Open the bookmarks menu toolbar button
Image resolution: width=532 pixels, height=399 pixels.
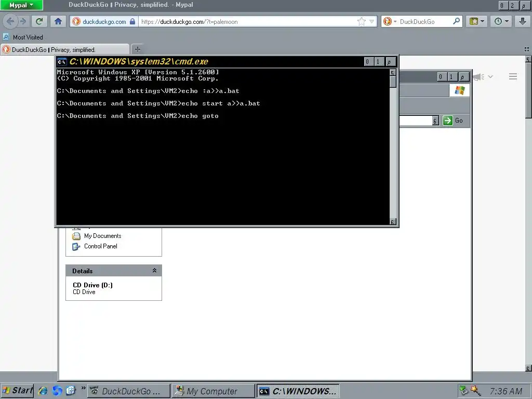point(477,22)
